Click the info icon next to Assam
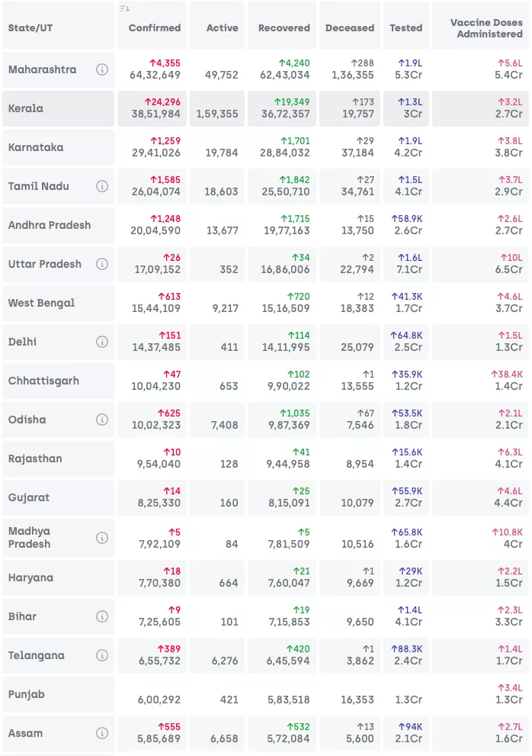The image size is (532, 756). coord(102,733)
